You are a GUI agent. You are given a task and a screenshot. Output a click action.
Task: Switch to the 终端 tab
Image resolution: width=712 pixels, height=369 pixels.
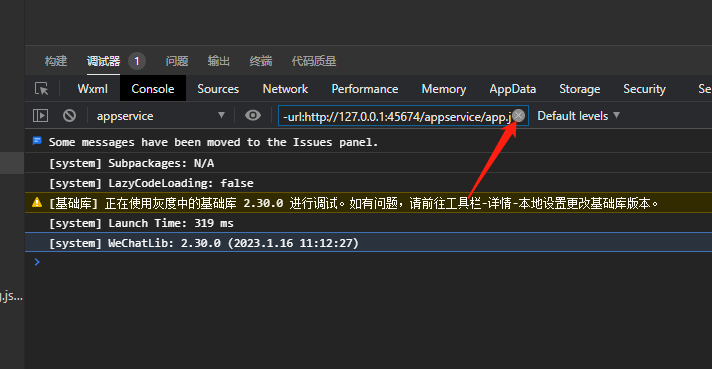tap(261, 61)
